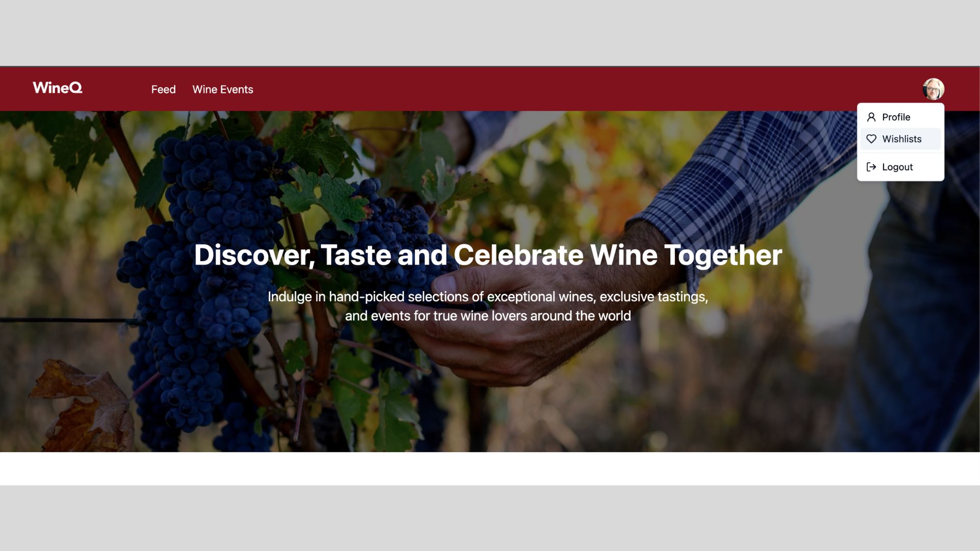Click the Wishlists heart icon
Screen dimensions: 980x551
click(871, 139)
